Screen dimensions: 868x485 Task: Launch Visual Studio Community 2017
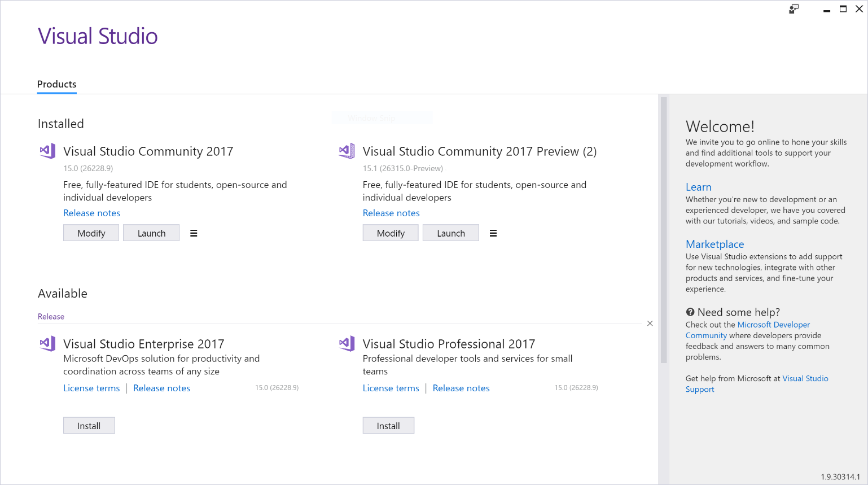pos(151,233)
